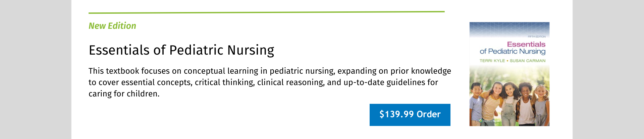The width and height of the screenshot is (644, 139).
Task: Click the blue patterned band atop the cover
Action: point(509,27)
